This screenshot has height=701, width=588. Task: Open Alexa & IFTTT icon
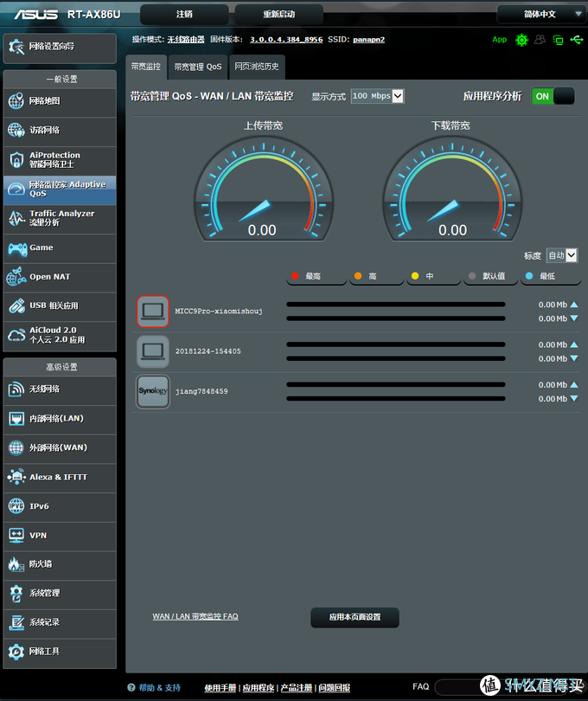[16, 477]
